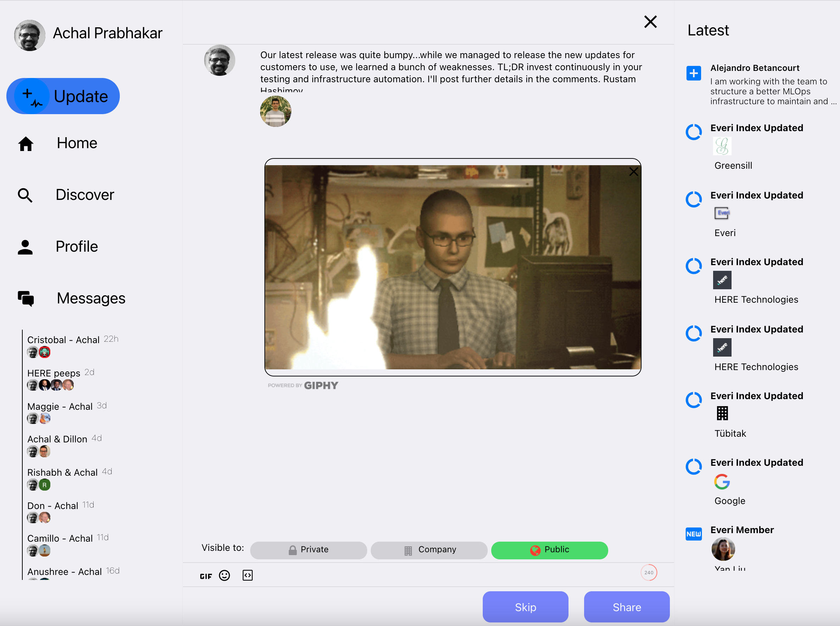Open the HERE peeps conversation
Viewport: 840px width, 626px height.
click(x=54, y=373)
